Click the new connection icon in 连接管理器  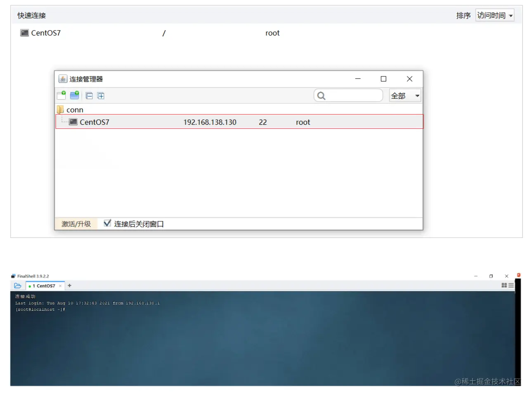click(x=61, y=95)
